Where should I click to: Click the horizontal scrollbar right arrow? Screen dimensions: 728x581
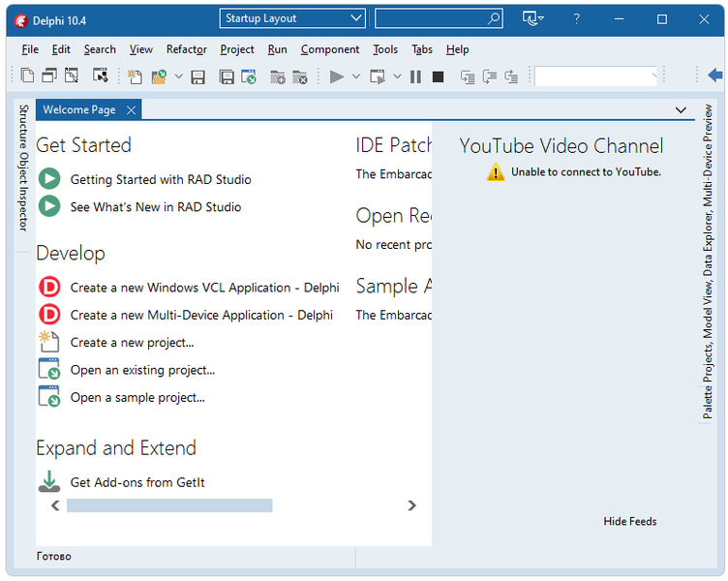click(x=411, y=505)
